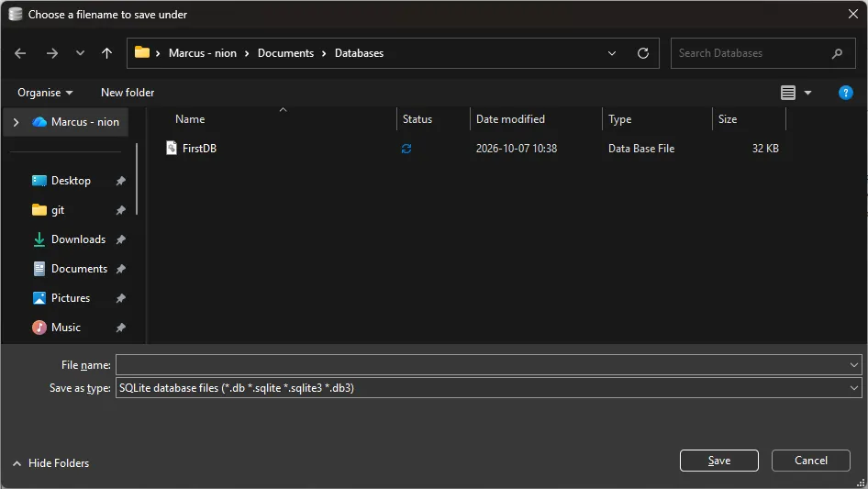Focus the File name input field
This screenshot has height=489, width=868.
click(488, 365)
